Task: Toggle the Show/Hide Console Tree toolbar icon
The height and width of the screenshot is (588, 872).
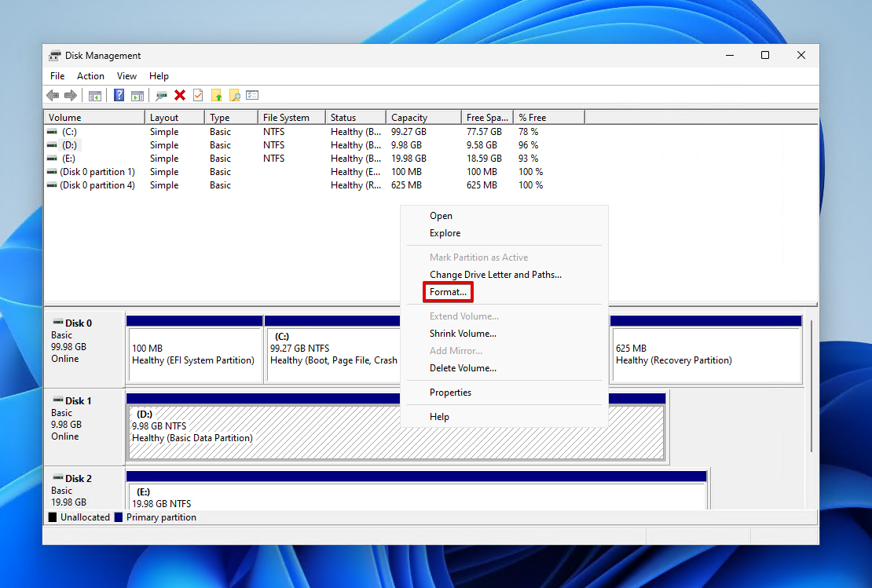Action: [94, 94]
